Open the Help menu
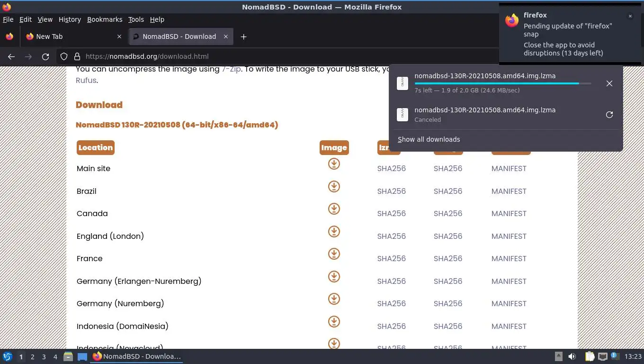 click(157, 19)
